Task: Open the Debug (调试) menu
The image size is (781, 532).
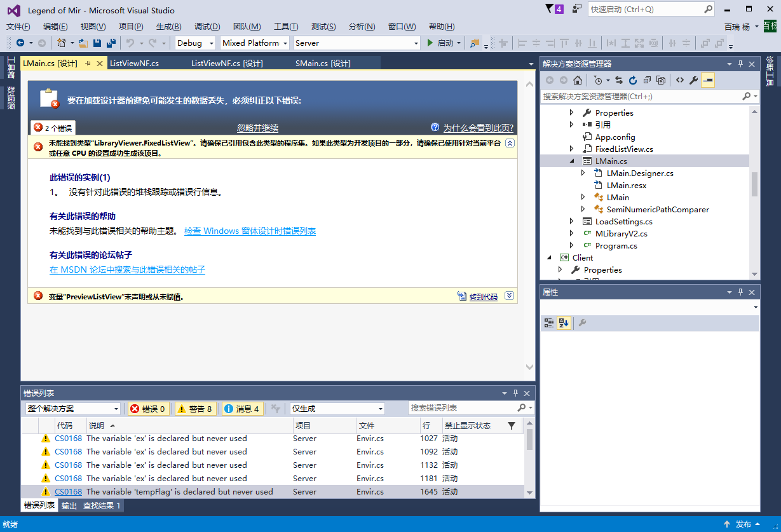Action: [x=207, y=26]
